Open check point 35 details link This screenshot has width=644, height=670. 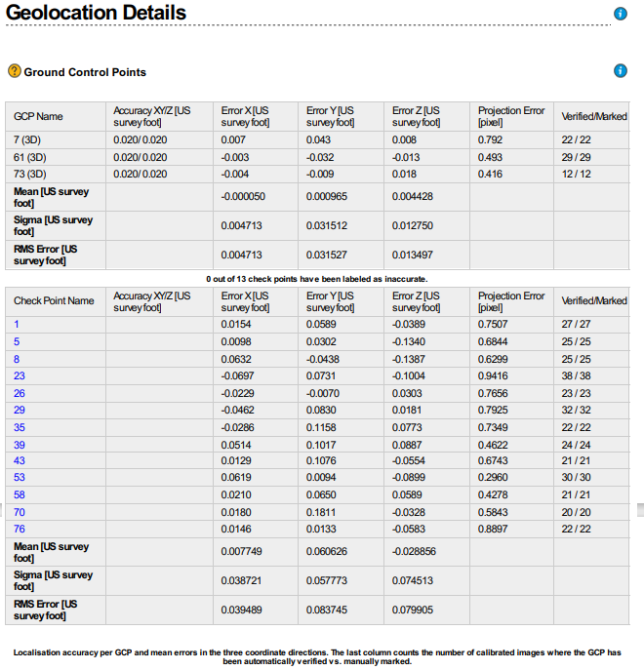click(x=20, y=427)
